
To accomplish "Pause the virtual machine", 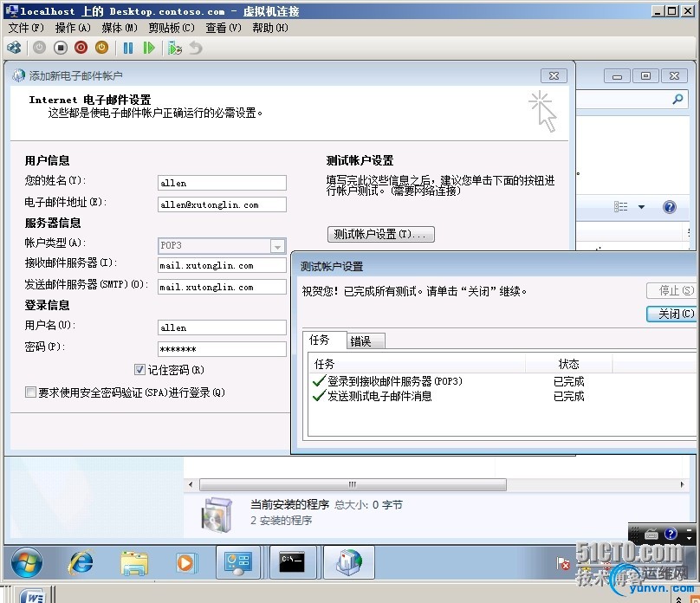I will point(128,48).
